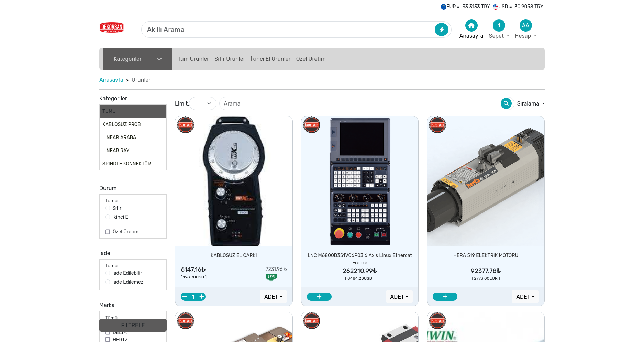Image resolution: width=644 pixels, height=342 pixels.
Task: Click the 92377.78₺ price text
Action: tap(486, 271)
